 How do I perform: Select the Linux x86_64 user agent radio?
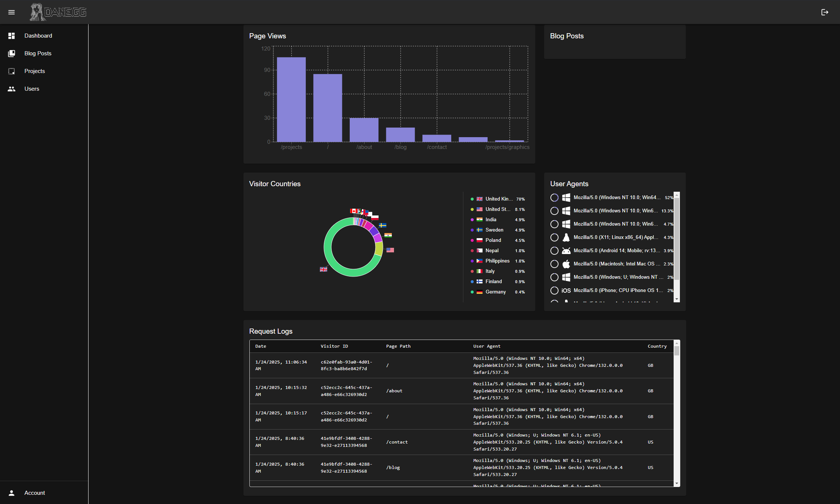[x=554, y=237]
